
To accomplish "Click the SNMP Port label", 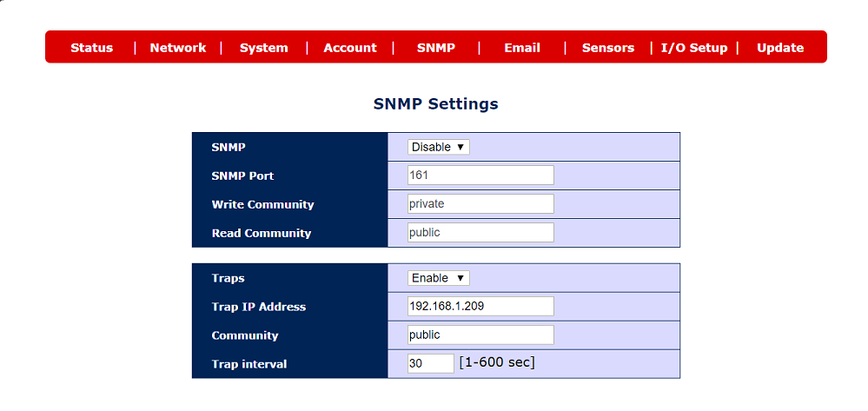I will (242, 176).
